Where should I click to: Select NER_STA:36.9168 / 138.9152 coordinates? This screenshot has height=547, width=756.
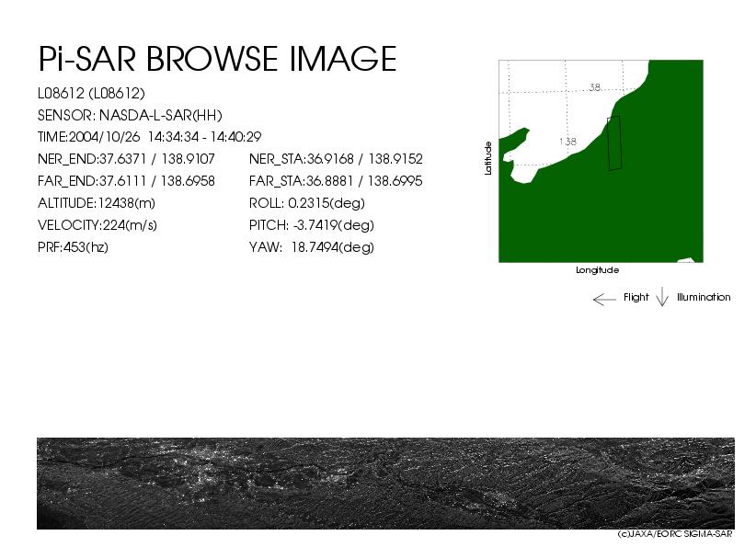click(x=336, y=158)
